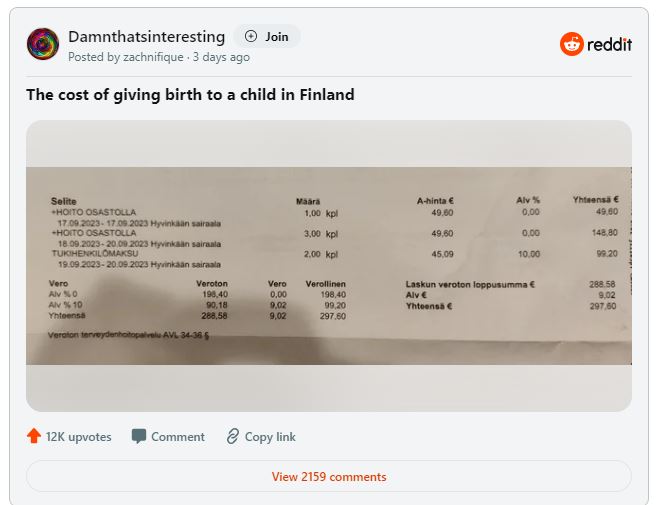The height and width of the screenshot is (505, 658).
Task: Open the post title about Finland birth cost
Action: (190, 94)
